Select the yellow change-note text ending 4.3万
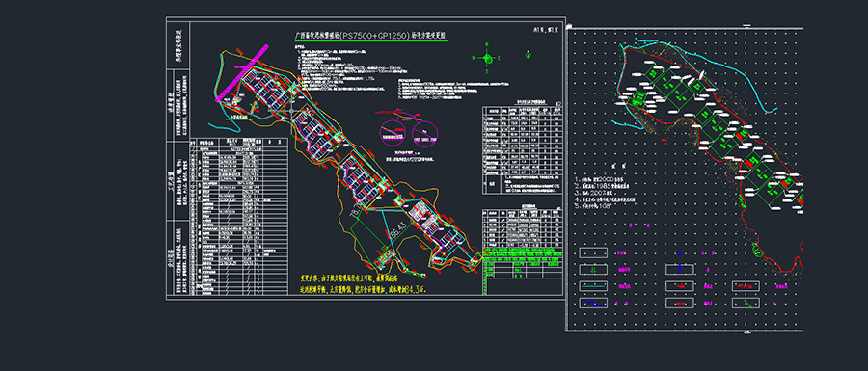 (x=364, y=283)
